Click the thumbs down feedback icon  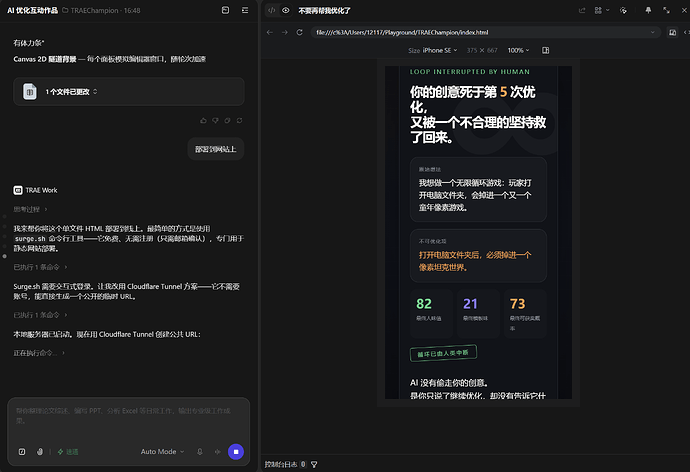215,121
